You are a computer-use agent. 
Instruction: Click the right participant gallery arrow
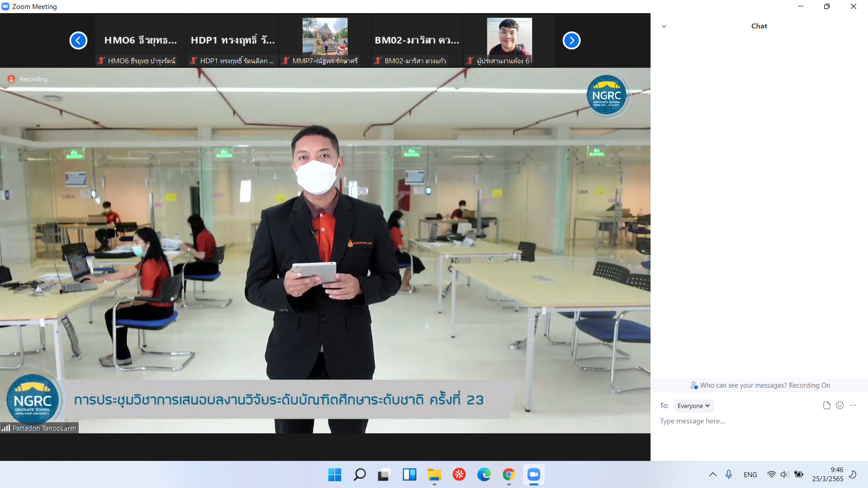[x=571, y=41]
